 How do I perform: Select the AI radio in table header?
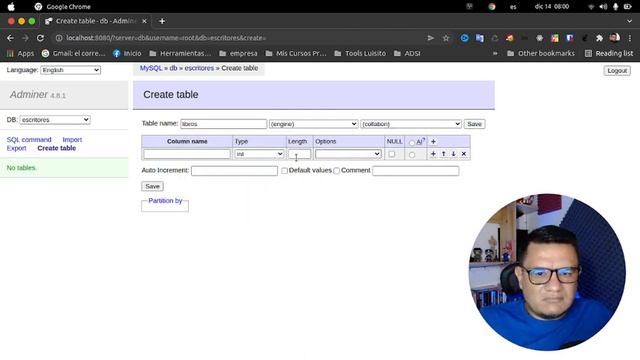click(x=412, y=142)
